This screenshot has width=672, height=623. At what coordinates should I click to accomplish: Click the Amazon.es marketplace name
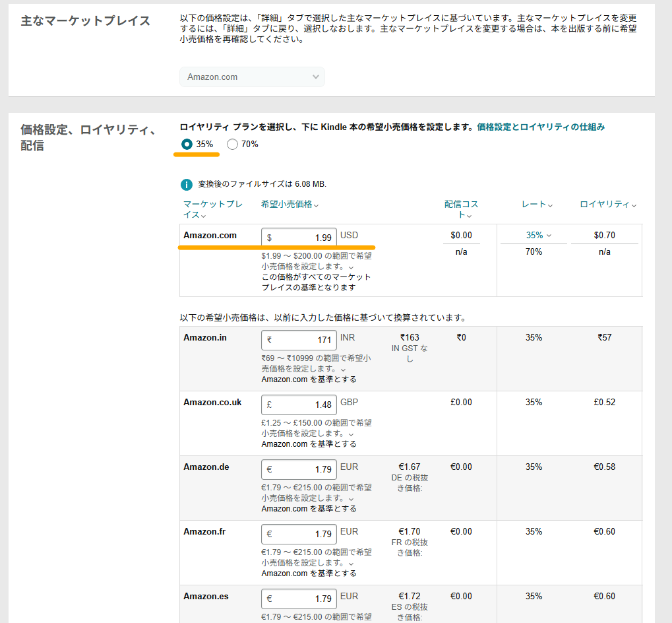point(206,597)
